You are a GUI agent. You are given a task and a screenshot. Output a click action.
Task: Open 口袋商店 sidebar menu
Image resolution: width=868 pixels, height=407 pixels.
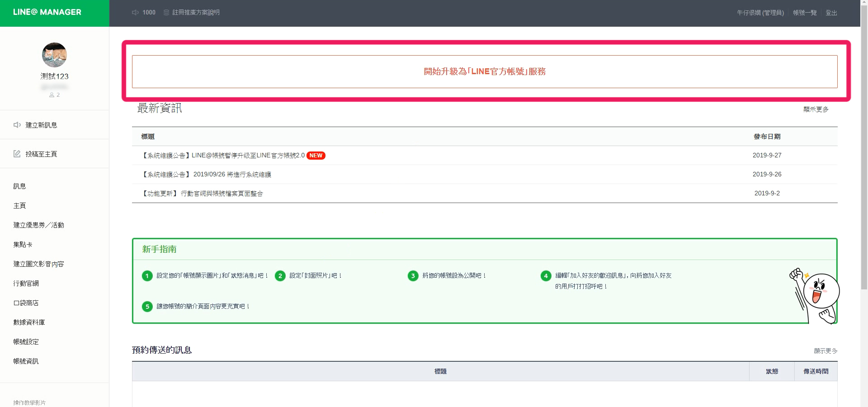(26, 303)
